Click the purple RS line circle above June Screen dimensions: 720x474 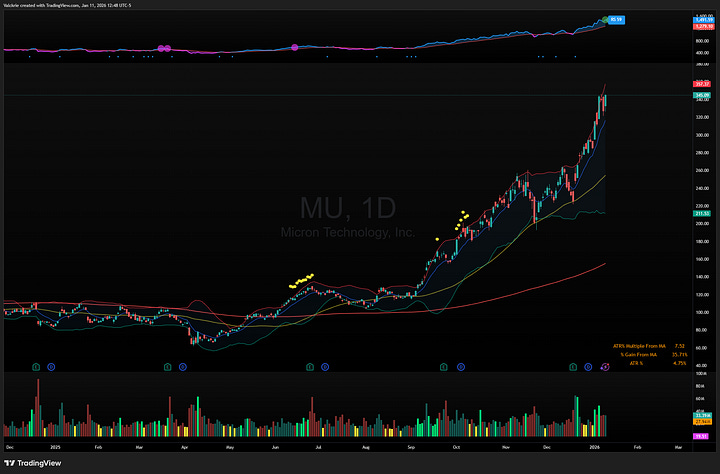click(295, 47)
